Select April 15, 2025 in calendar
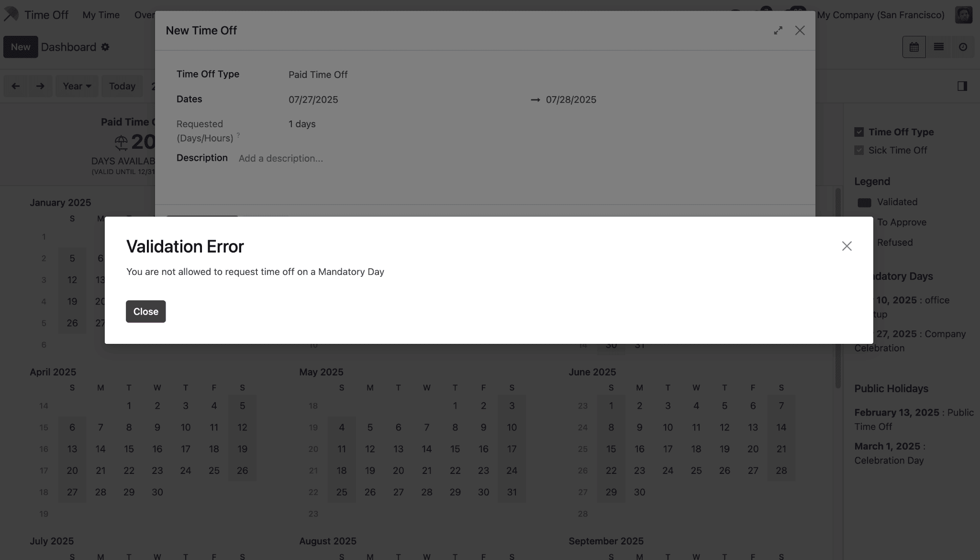Viewport: 980px width, 560px height. (129, 449)
